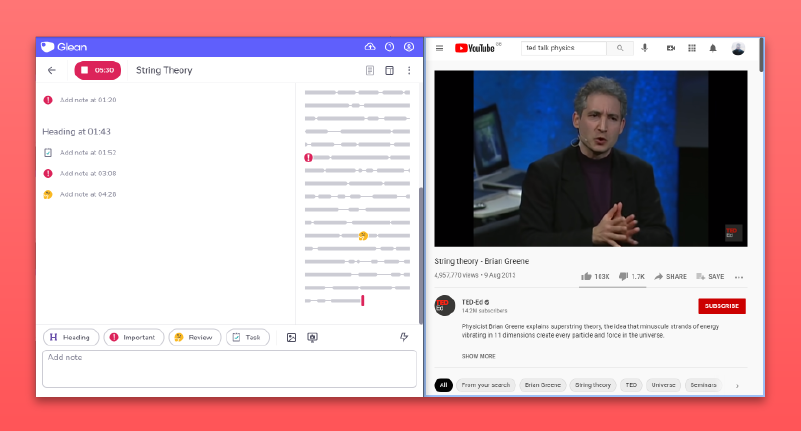
Task: Insert an image into the note
Action: click(291, 337)
